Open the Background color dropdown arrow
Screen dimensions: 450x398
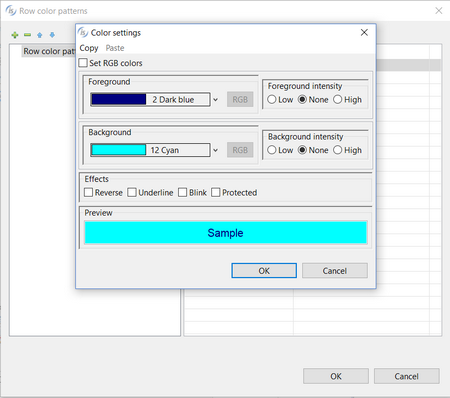216,150
